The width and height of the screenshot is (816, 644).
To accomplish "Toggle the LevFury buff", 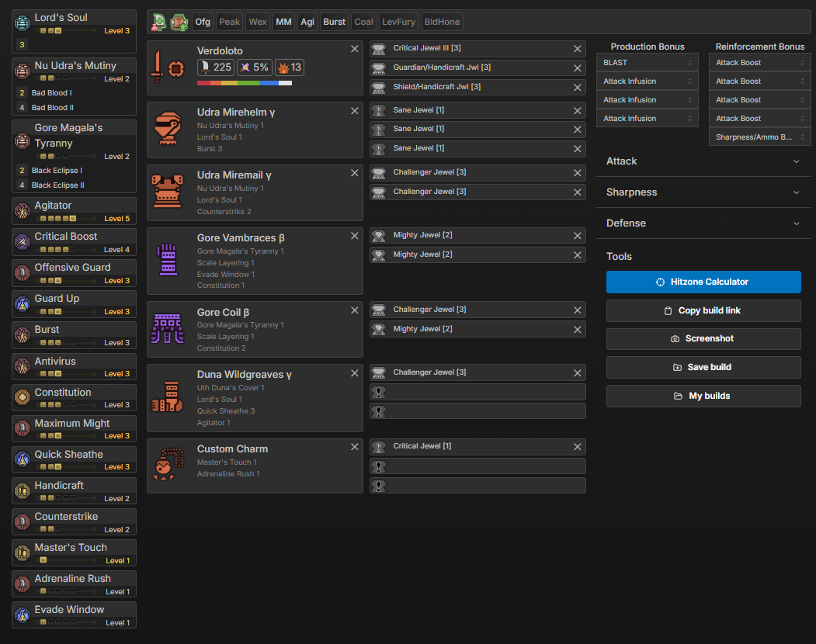I will [398, 22].
